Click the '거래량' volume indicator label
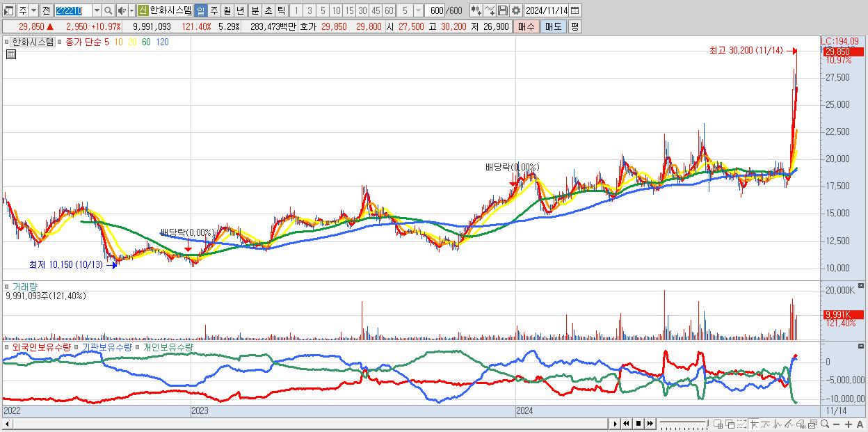The width and height of the screenshot is (868, 432). pyautogui.click(x=24, y=286)
